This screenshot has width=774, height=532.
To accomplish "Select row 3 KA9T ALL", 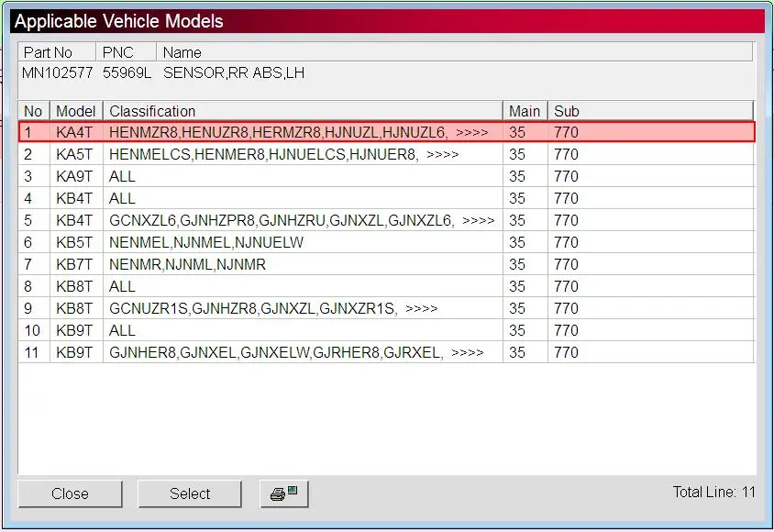I will (x=386, y=176).
